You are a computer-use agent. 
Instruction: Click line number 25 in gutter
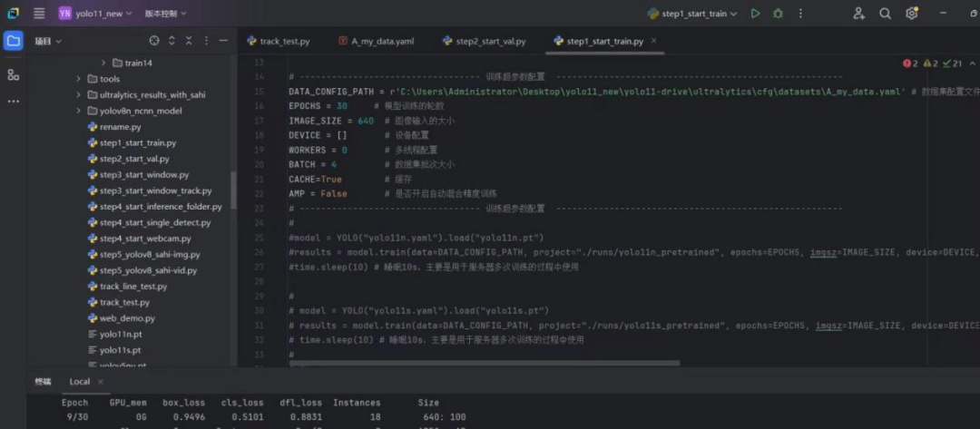260,238
